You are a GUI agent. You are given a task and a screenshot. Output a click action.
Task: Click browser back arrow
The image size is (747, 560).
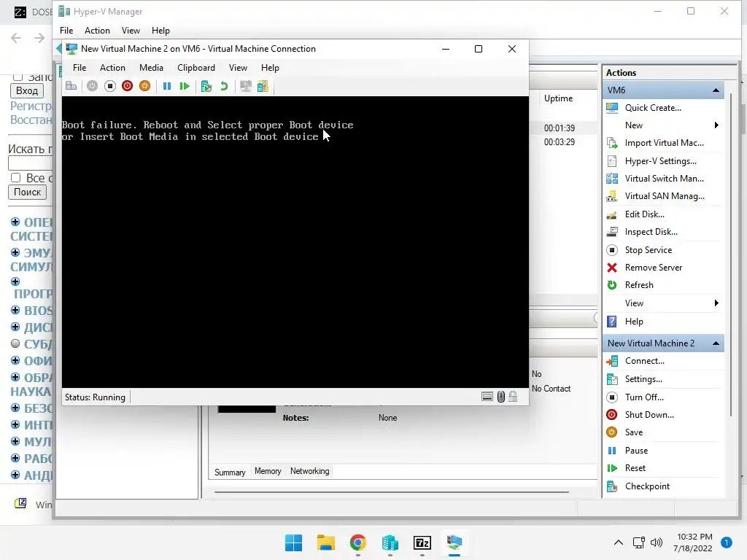pyautogui.click(x=16, y=38)
